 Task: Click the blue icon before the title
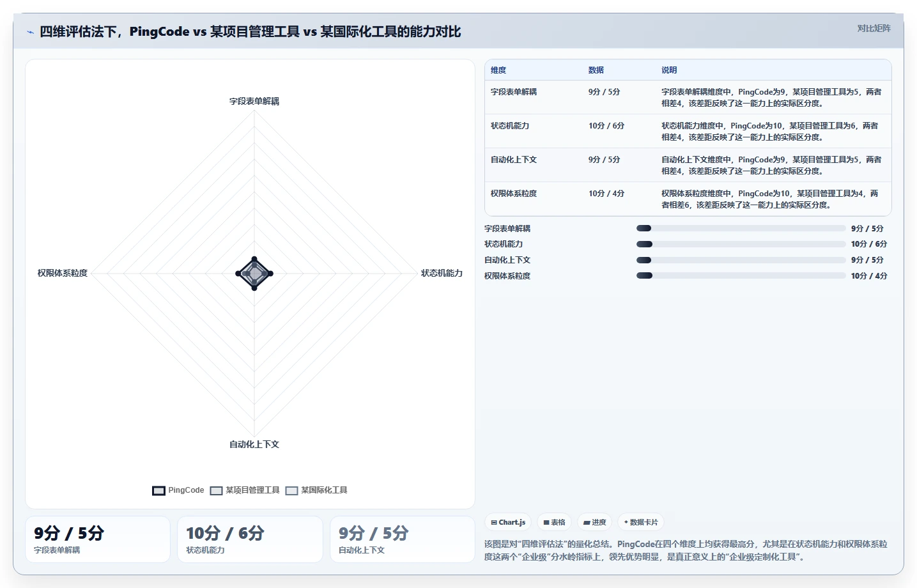click(x=30, y=32)
